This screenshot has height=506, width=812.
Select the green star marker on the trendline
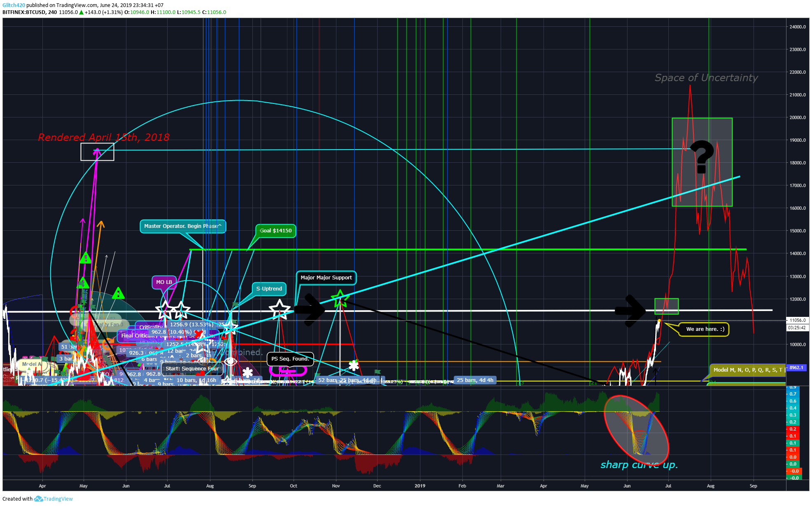click(340, 298)
